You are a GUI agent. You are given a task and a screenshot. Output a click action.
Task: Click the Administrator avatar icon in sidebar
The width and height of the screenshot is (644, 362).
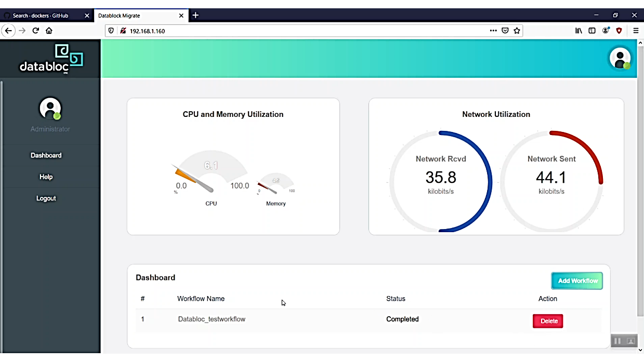[50, 109]
